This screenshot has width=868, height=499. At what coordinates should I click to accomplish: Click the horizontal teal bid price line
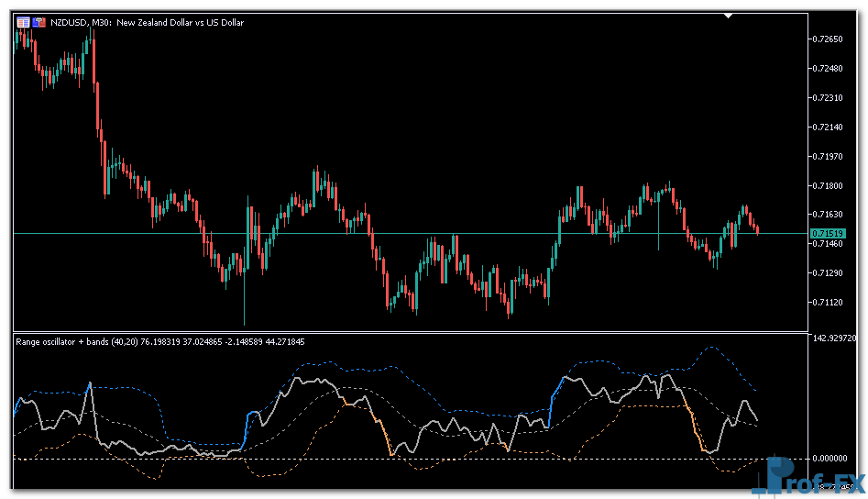point(412,234)
